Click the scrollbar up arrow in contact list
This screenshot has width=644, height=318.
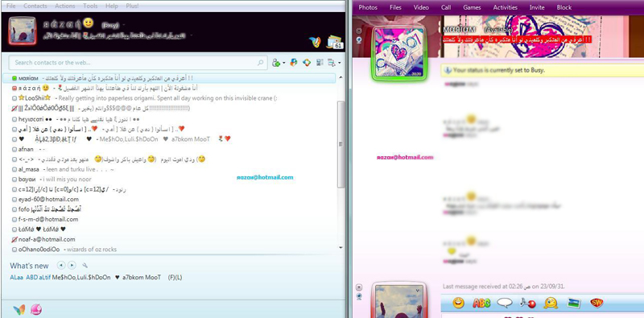tap(341, 76)
